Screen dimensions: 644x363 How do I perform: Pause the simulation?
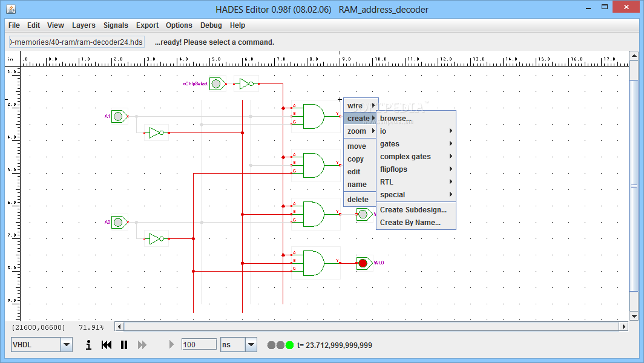pos(124,345)
